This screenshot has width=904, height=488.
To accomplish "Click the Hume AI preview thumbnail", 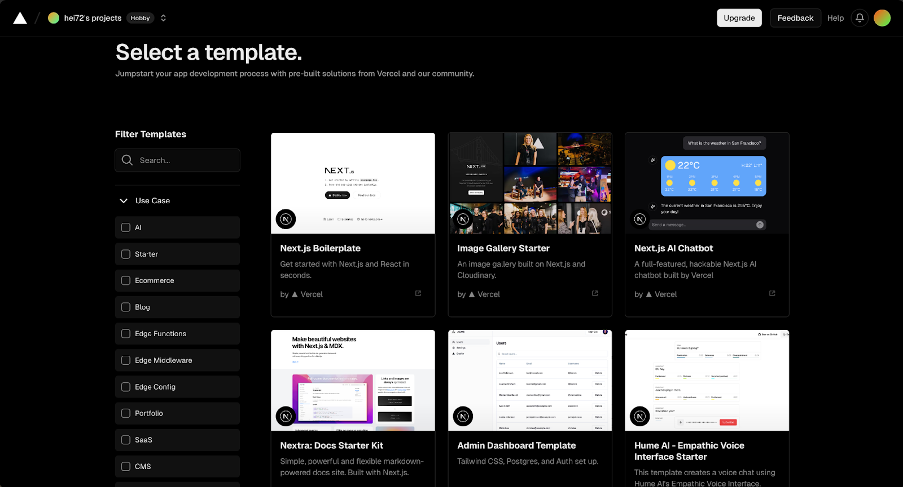I will [707, 380].
